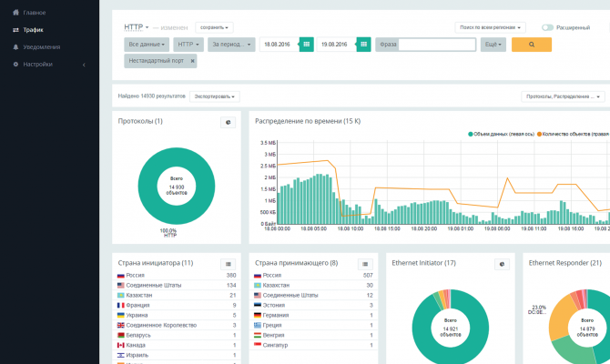Open Главное menu item
The height and width of the screenshot is (364, 610).
click(x=35, y=13)
